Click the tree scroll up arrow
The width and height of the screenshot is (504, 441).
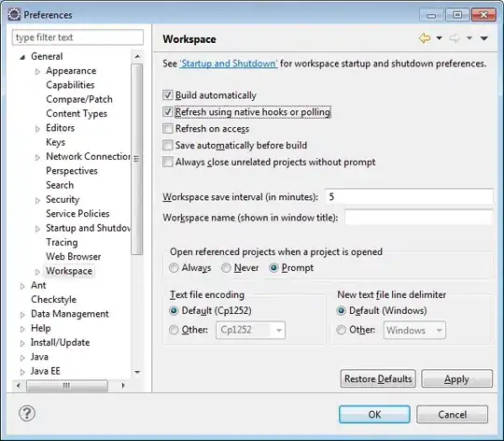(x=137, y=57)
